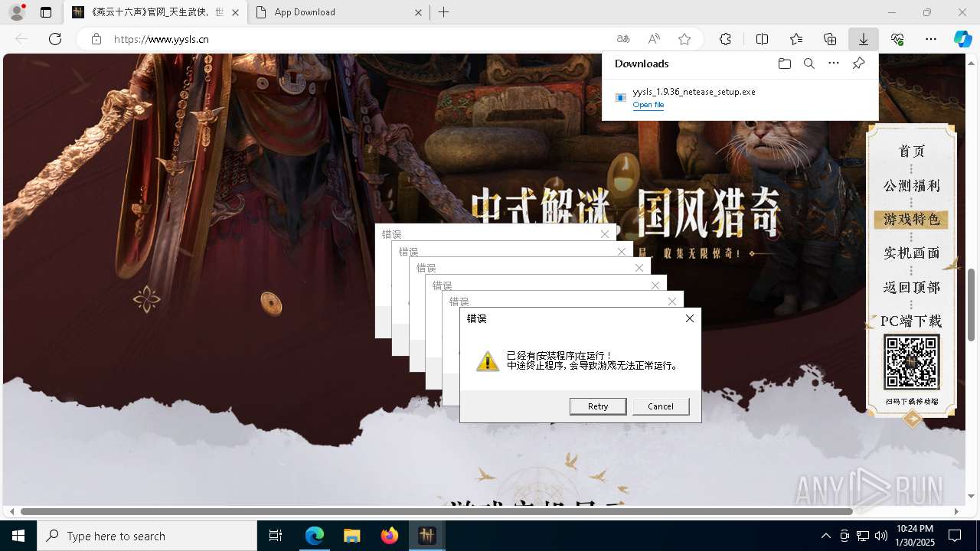
Task: Click the browser back arrow
Action: [x=21, y=39]
